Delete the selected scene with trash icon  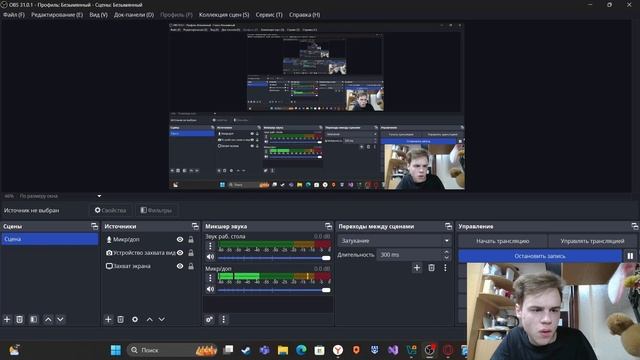pos(20,319)
